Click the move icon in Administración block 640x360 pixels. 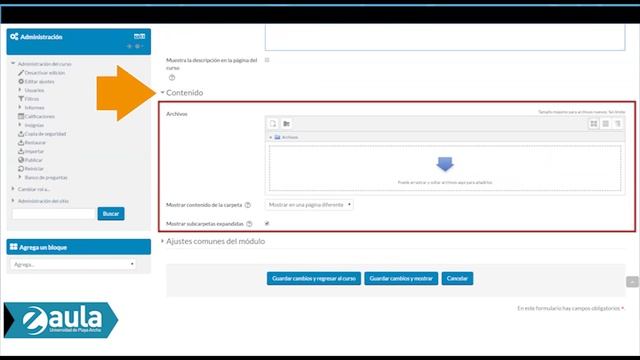129,46
